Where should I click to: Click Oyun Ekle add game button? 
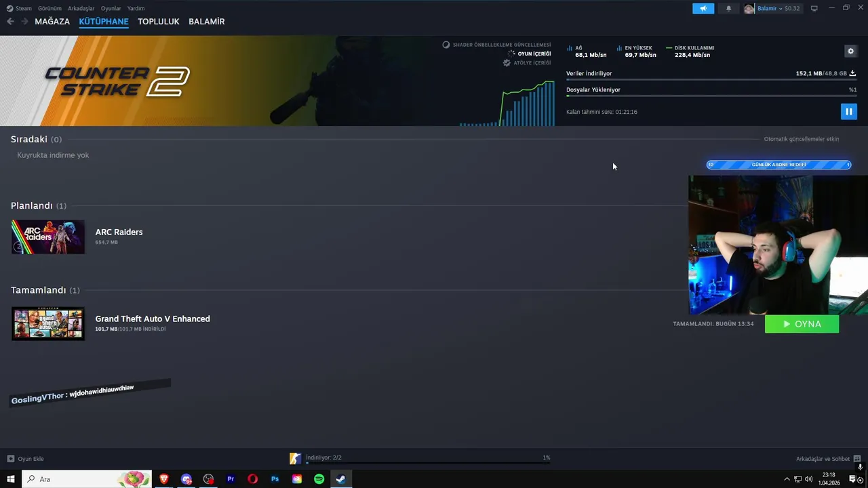(x=25, y=459)
